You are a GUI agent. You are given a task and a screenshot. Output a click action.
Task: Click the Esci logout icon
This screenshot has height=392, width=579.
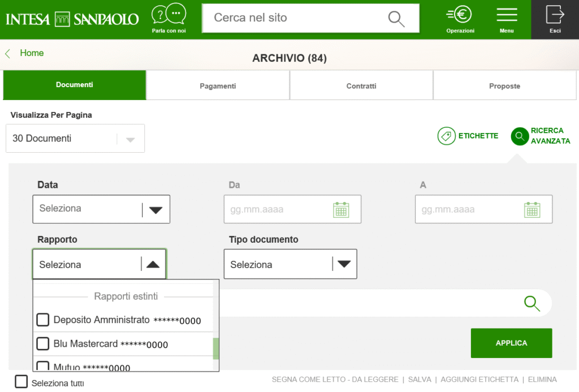(554, 16)
